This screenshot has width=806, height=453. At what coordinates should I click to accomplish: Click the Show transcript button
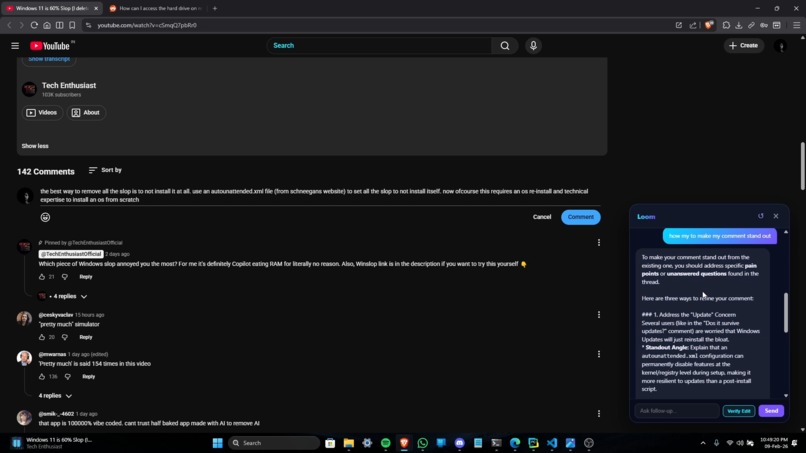(49, 60)
